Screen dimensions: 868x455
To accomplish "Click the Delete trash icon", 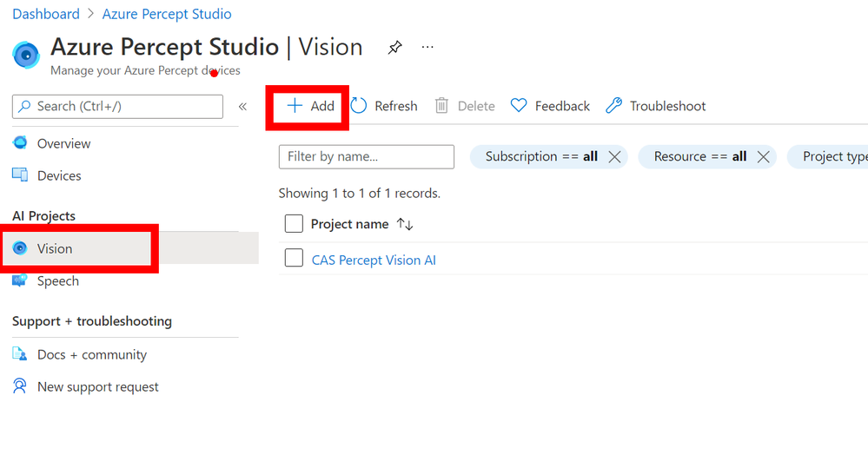I will tap(441, 106).
